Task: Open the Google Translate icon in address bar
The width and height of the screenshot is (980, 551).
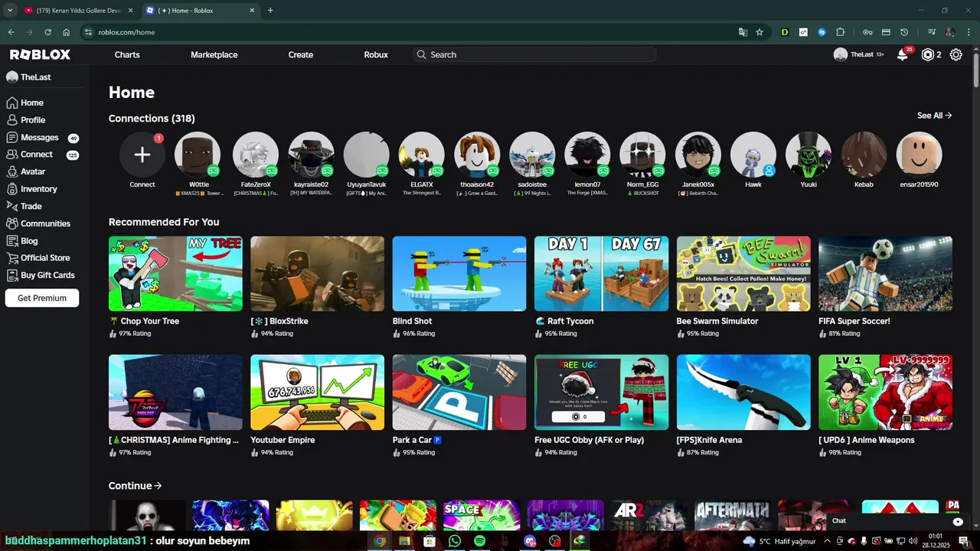Action: pyautogui.click(x=743, y=32)
